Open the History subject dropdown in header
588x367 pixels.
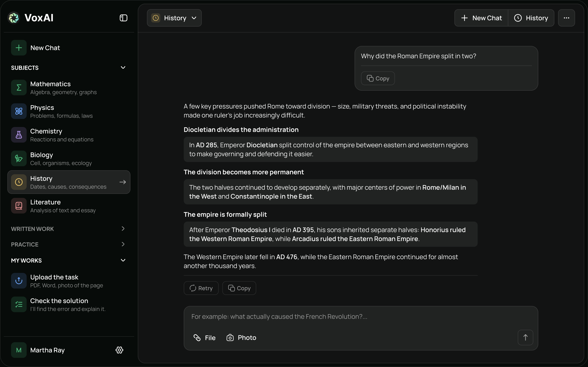[174, 18]
